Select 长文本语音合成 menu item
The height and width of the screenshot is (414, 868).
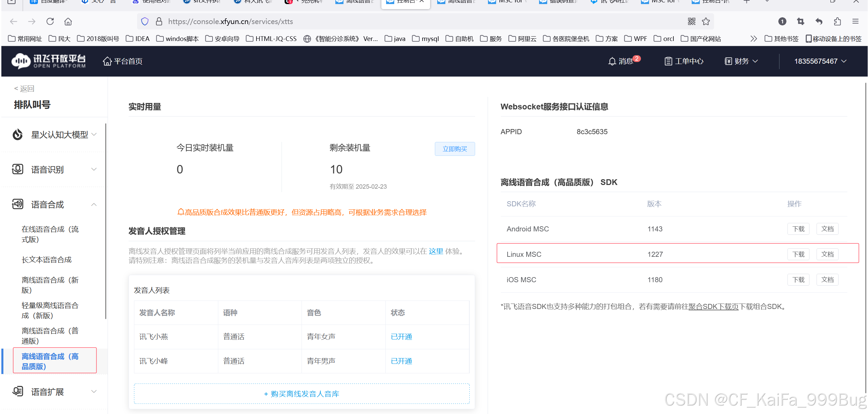(47, 260)
